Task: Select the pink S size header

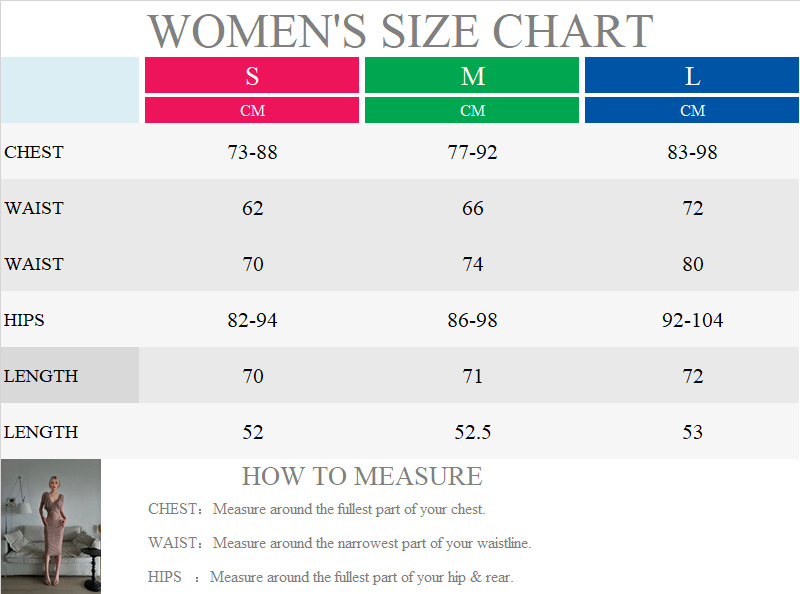Action: click(x=252, y=76)
